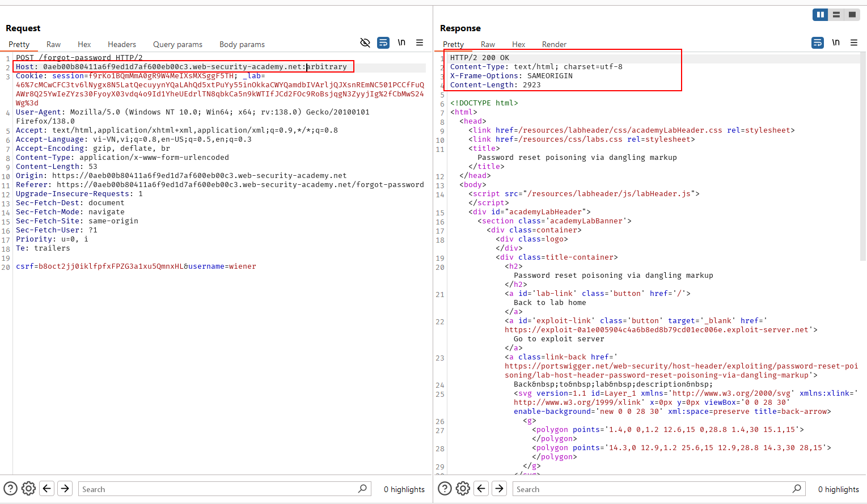This screenshot has height=504, width=867.
Task: Switch to Response Hex tab
Action: coord(518,44)
